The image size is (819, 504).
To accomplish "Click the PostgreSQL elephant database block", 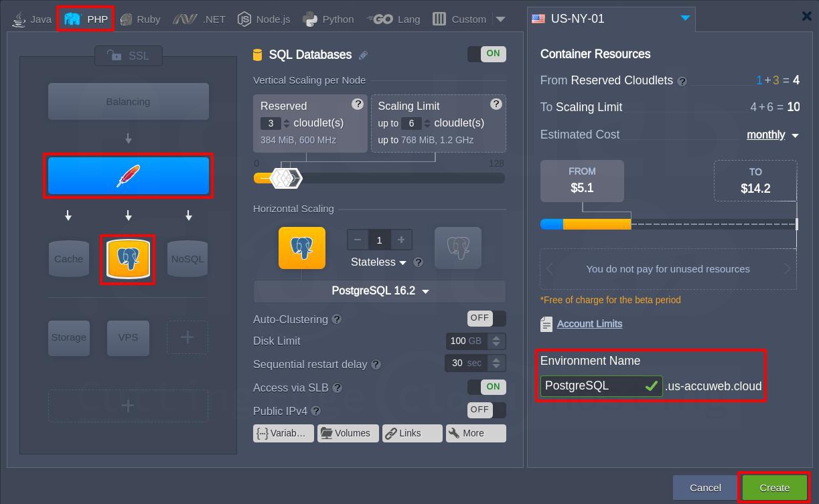I will (128, 259).
